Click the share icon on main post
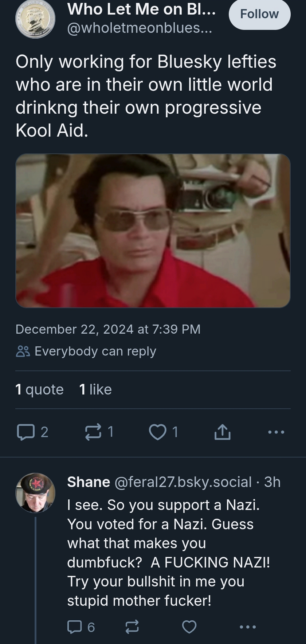The height and width of the screenshot is (644, 306). (x=222, y=432)
